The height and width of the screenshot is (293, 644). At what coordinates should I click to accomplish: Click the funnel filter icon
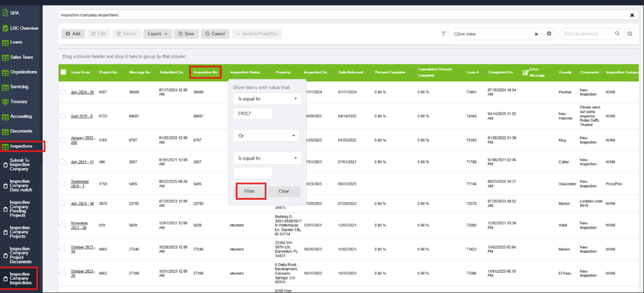pyautogui.click(x=443, y=34)
